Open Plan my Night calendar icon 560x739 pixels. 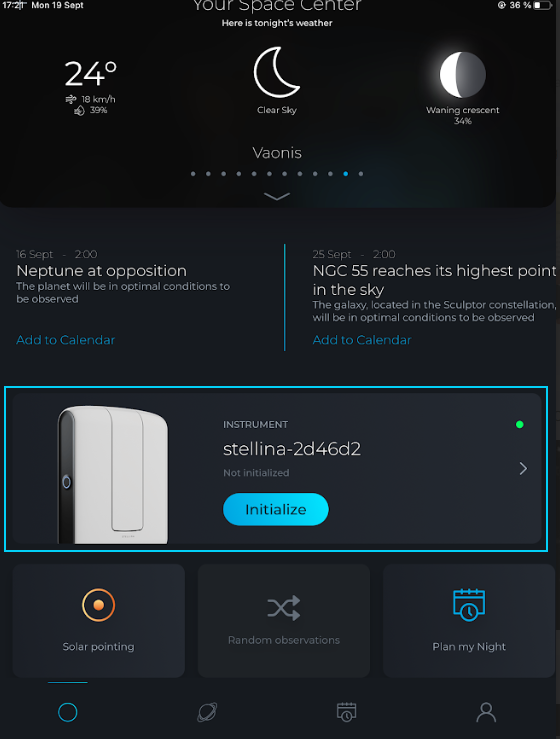point(469,605)
